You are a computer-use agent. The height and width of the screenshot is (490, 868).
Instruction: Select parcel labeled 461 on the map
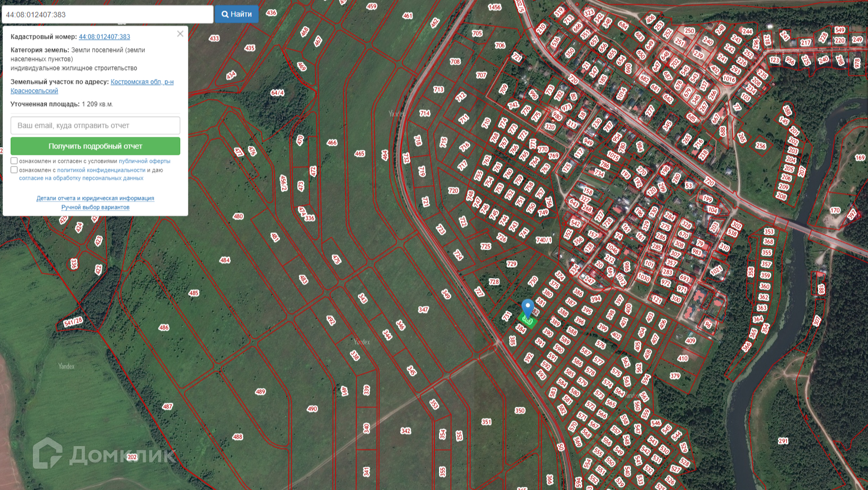coord(408,16)
